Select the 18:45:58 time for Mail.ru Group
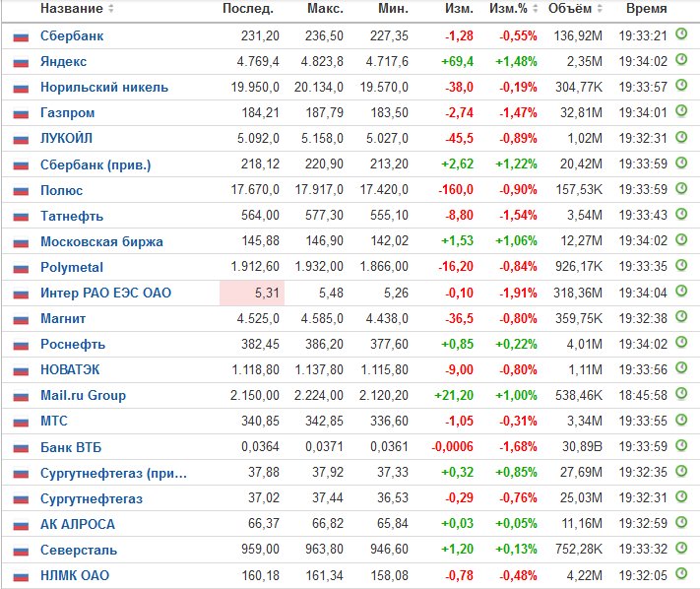Screen dimensions: 700x589 coord(643,395)
